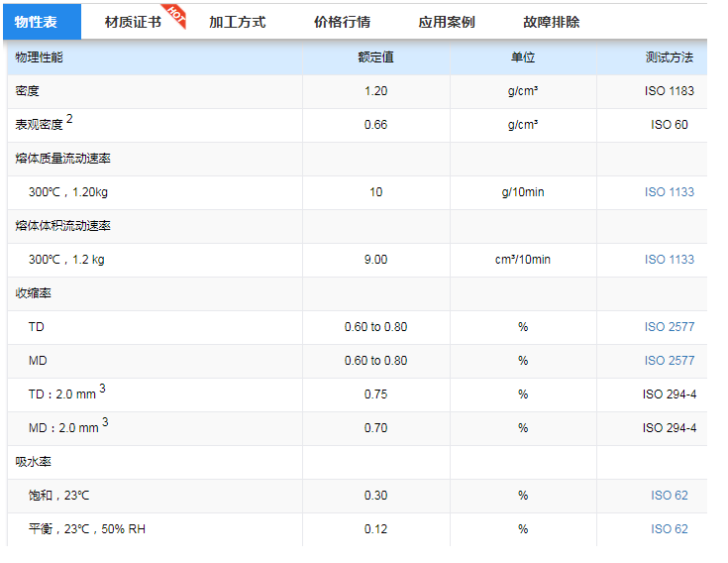Screen dimensions: 728x563
Task: Open ISO 1133 link in the g/10min row
Action: (x=669, y=192)
